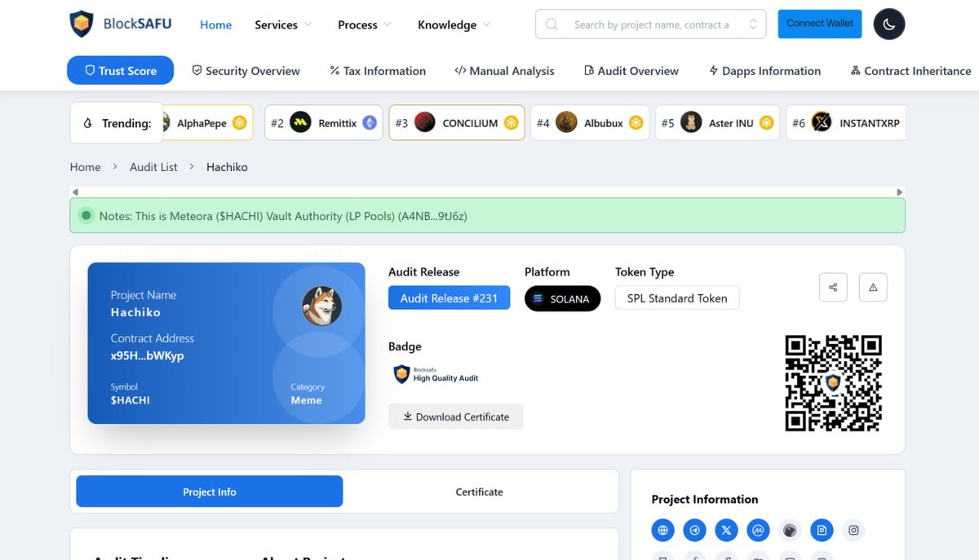This screenshot has height=560, width=979.
Task: Select Home in the navigation menu
Action: click(215, 24)
